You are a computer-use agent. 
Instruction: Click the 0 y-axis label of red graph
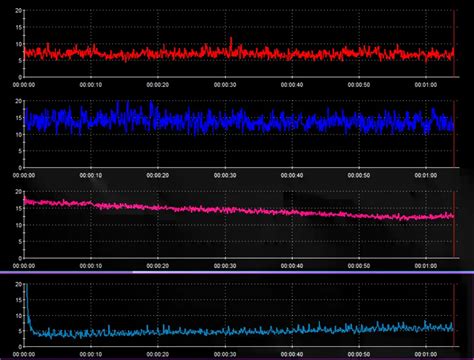tap(20, 77)
